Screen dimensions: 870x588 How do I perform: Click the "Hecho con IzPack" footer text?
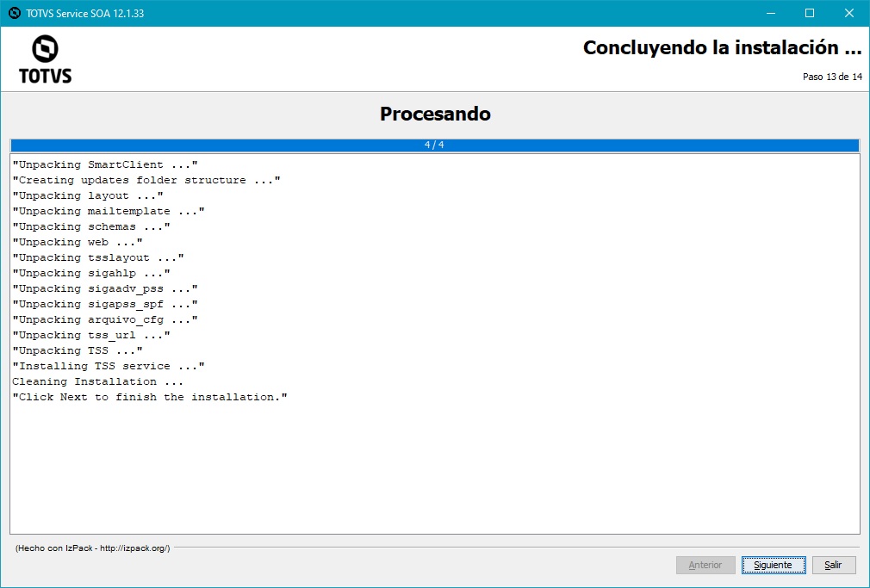pyautogui.click(x=93, y=548)
